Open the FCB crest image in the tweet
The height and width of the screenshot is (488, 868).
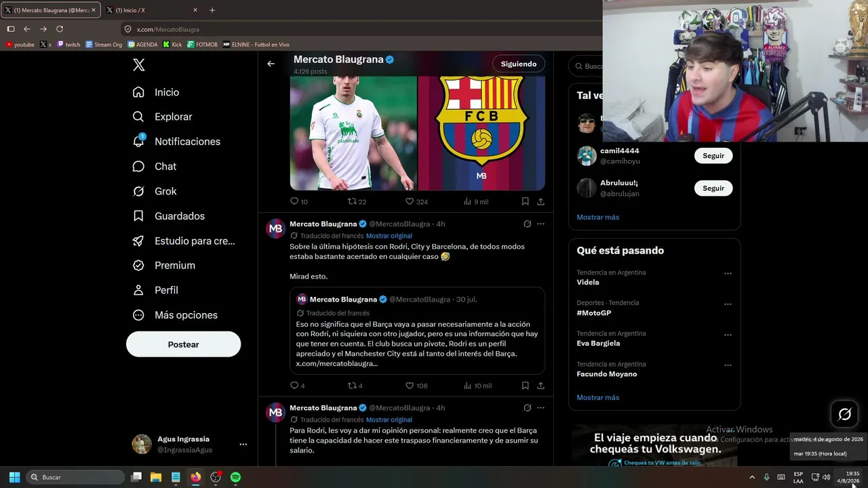(x=481, y=133)
